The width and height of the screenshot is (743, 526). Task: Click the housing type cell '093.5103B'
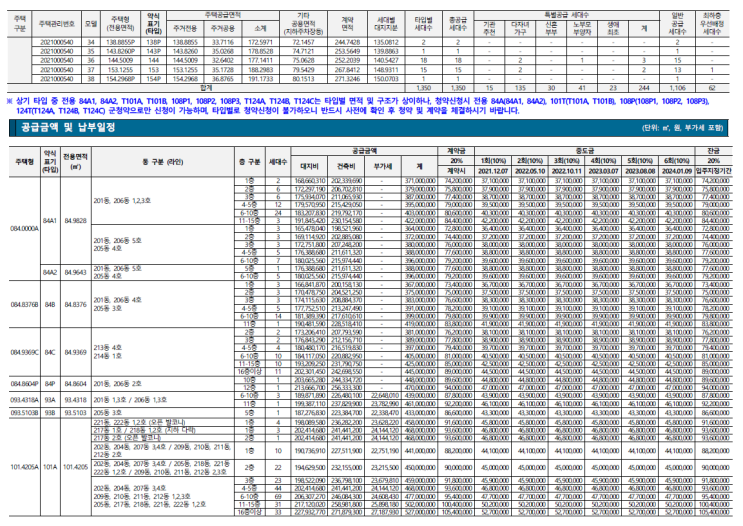coord(25,413)
